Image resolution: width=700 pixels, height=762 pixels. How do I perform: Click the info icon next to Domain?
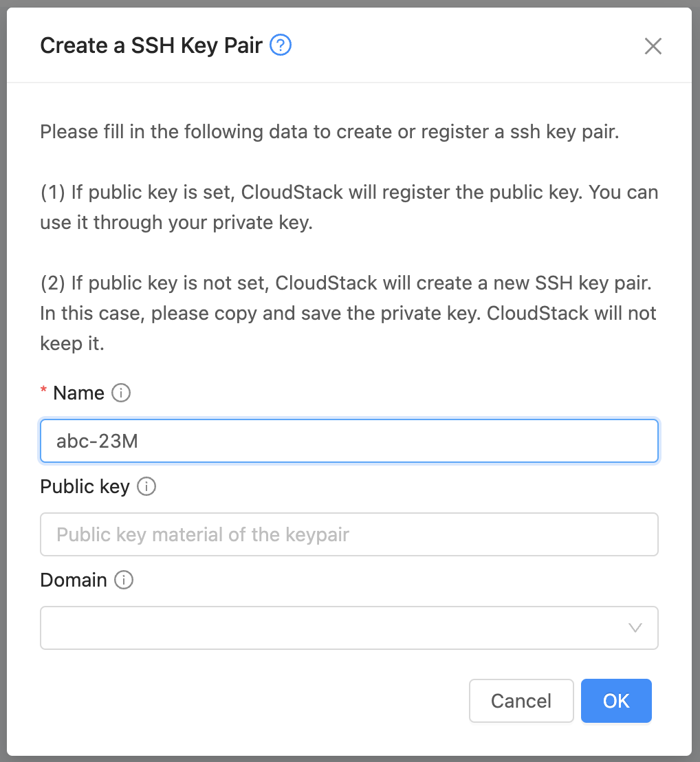[x=124, y=580]
